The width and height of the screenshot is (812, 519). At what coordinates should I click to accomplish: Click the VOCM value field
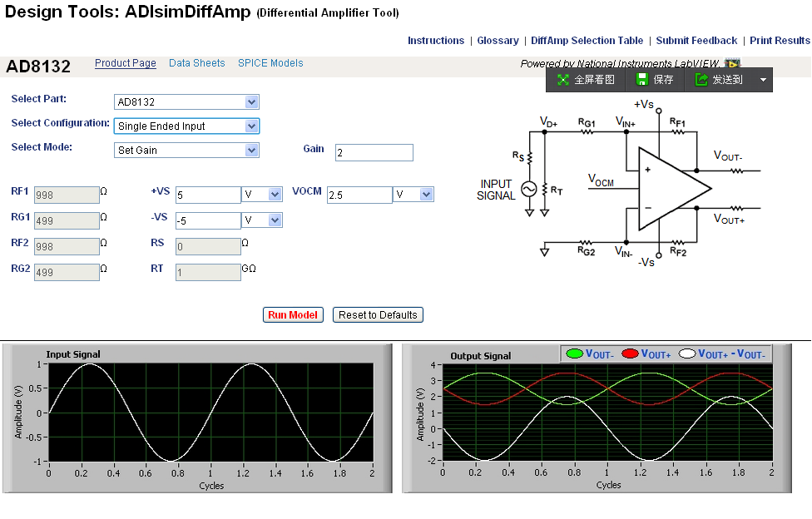coord(359,195)
